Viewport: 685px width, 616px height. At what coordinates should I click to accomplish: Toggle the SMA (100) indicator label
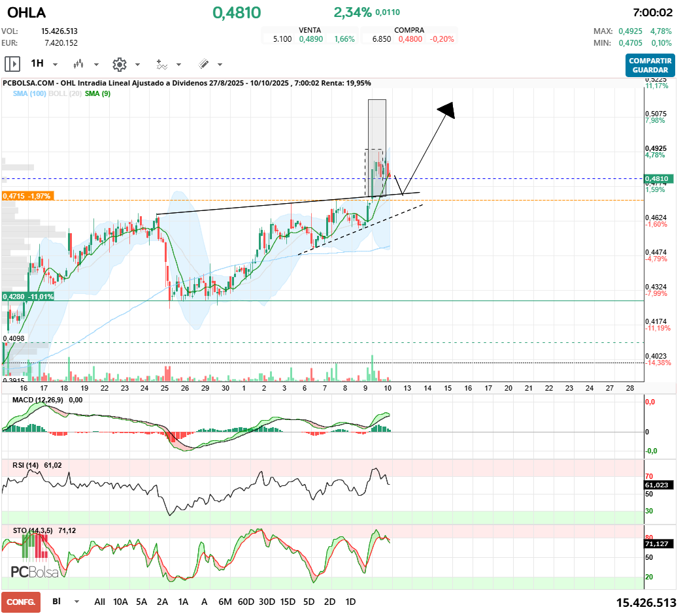tap(29, 93)
